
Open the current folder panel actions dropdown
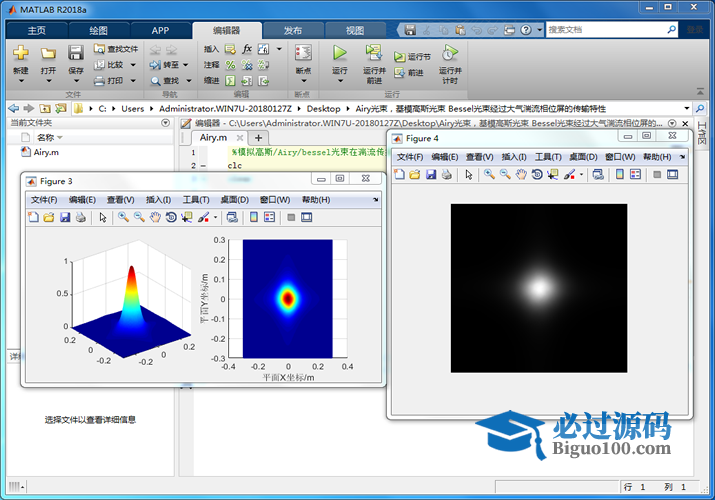click(166, 123)
